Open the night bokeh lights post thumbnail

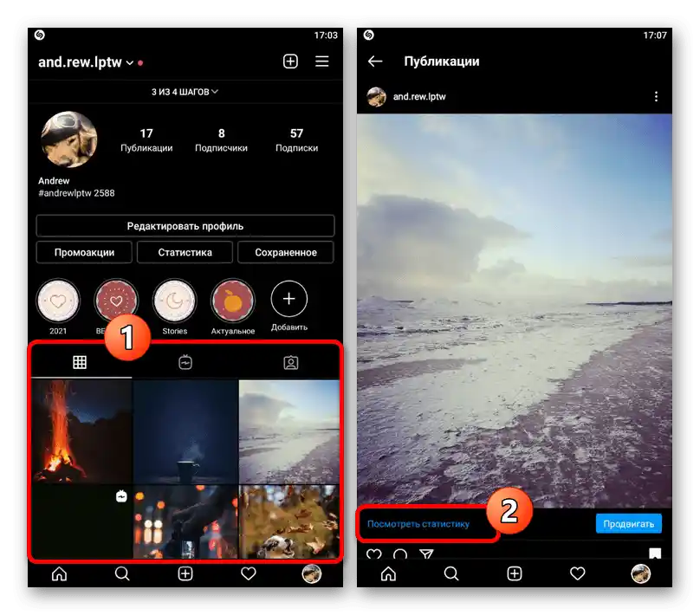click(185, 521)
